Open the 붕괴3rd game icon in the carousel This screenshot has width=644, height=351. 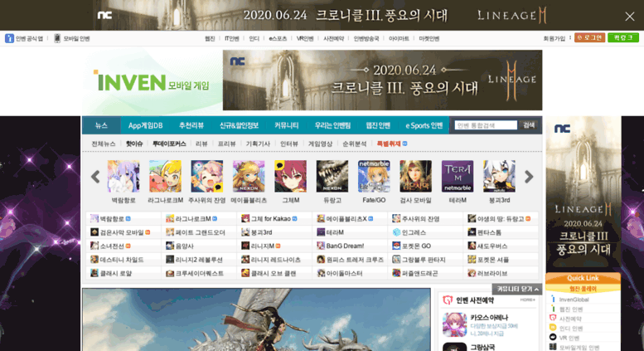500,176
